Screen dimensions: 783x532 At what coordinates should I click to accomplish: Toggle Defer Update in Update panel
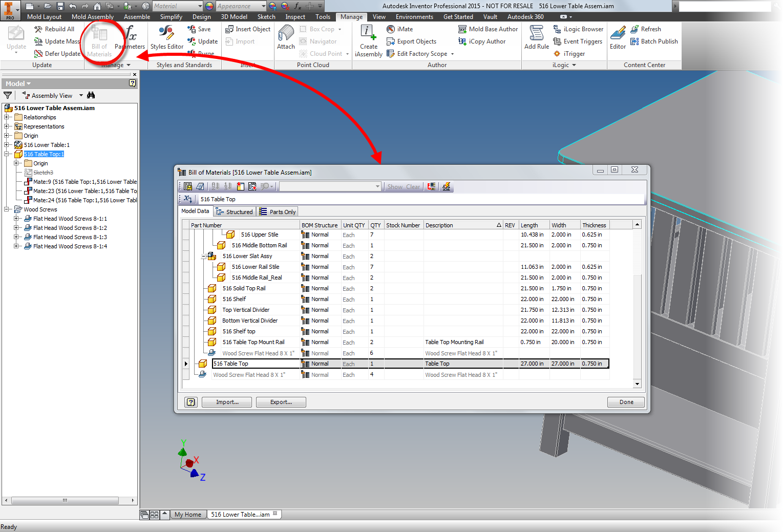[x=57, y=54]
